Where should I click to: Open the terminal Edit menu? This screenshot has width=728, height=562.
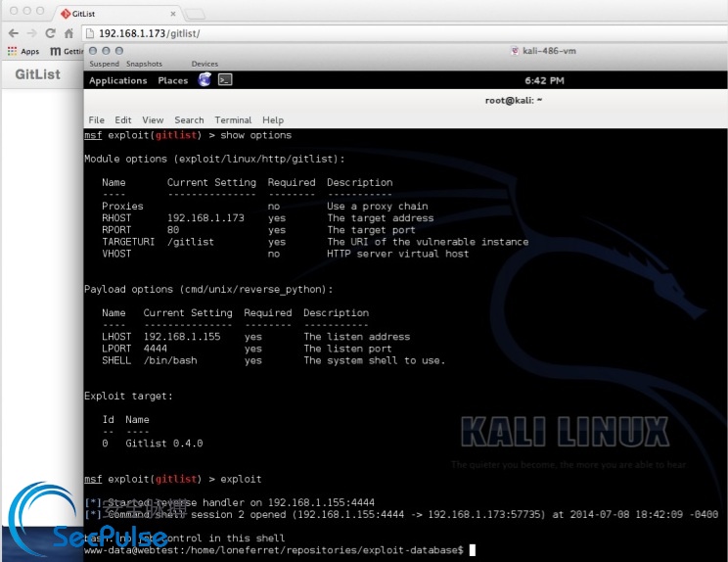(123, 119)
